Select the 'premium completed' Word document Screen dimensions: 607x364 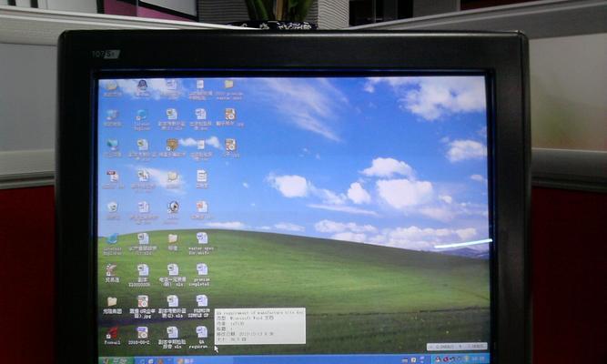click(200, 276)
